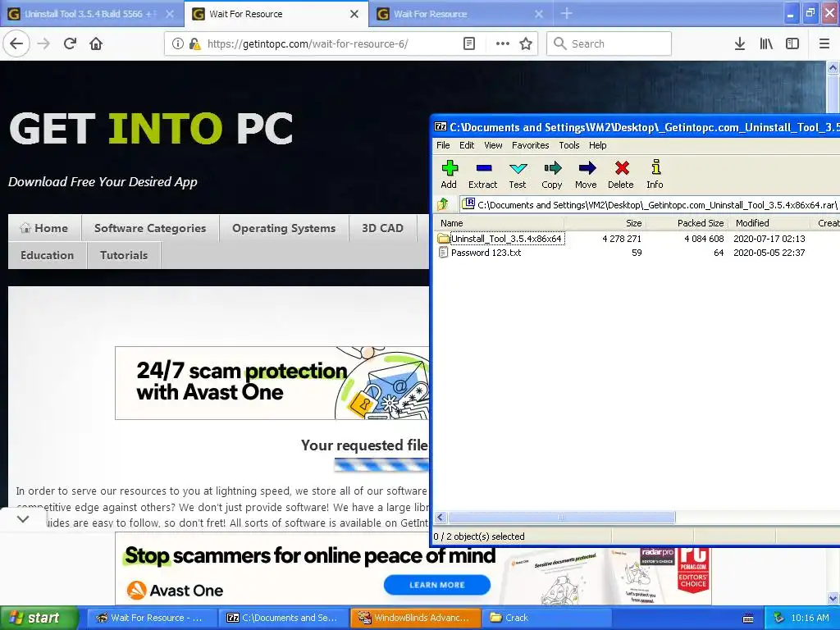Click Firefox back arrow button

(x=16, y=43)
